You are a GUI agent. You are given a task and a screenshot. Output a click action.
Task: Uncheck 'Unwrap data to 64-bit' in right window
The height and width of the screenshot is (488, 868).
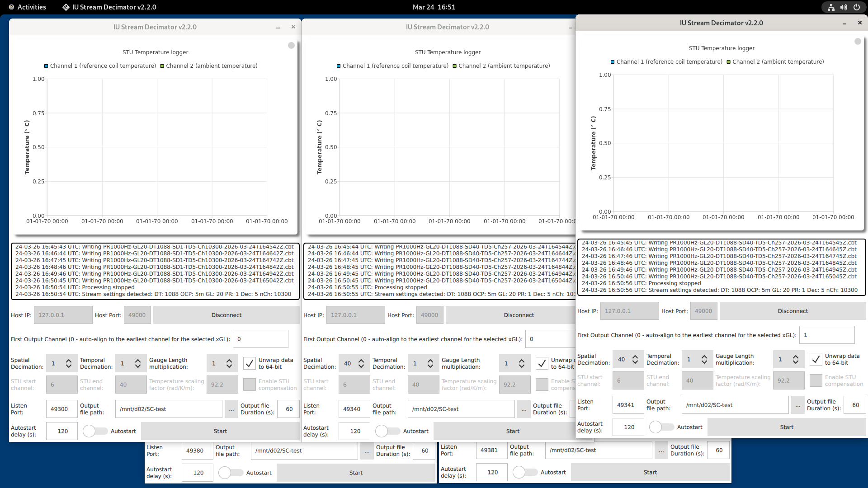click(816, 359)
